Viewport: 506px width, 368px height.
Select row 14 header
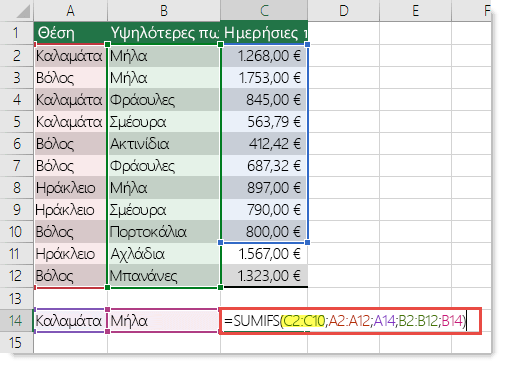coord(17,320)
